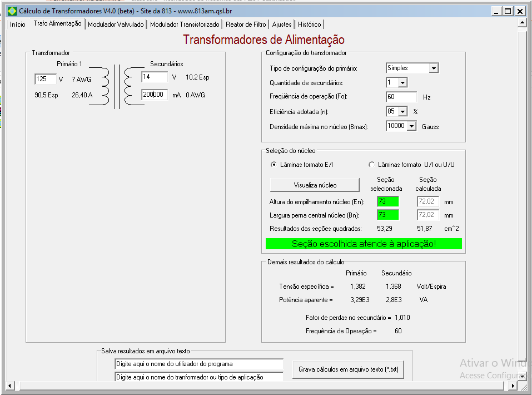Click the secondary current field 200000
532x395 pixels.
[155, 95]
